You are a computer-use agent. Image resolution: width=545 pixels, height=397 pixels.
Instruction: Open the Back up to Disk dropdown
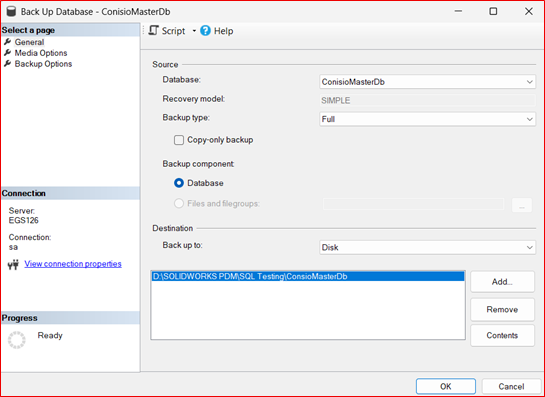[x=427, y=248]
